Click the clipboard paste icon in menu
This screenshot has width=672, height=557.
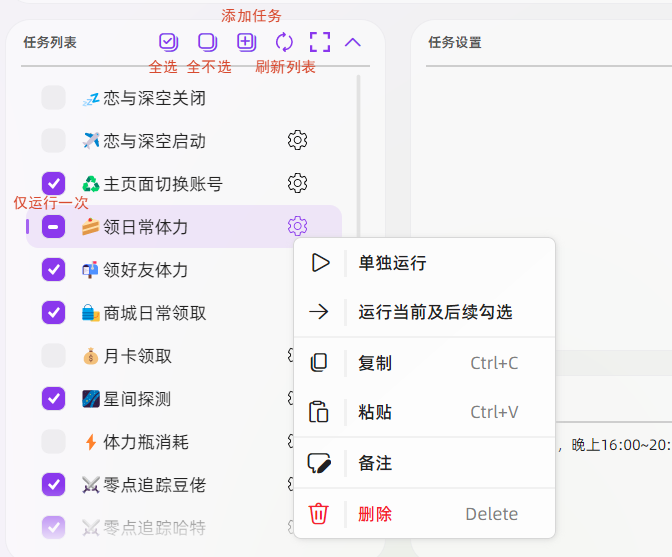point(318,412)
